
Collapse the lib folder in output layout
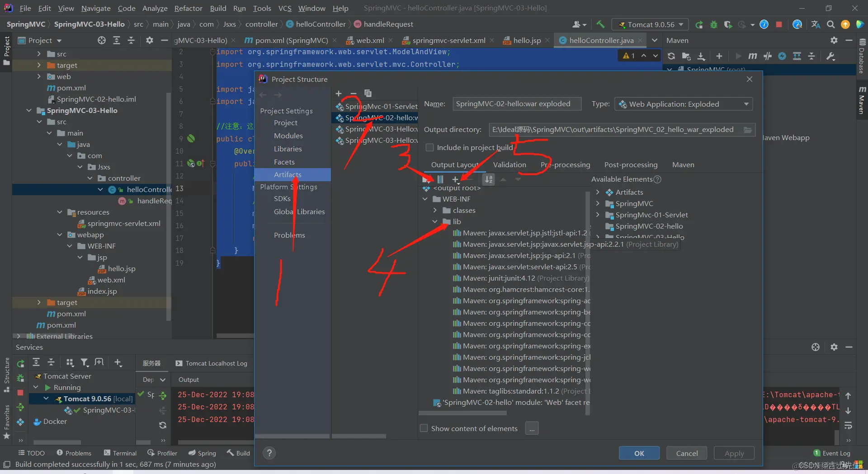coord(435,221)
